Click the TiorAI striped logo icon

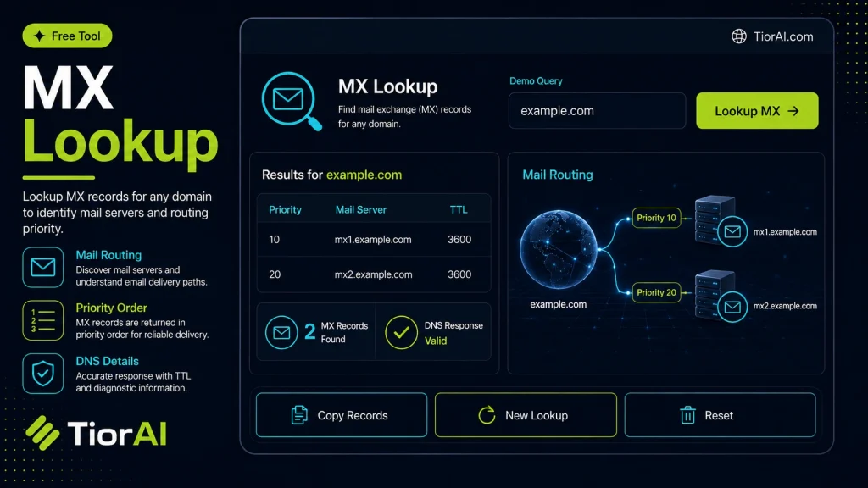tap(42, 433)
